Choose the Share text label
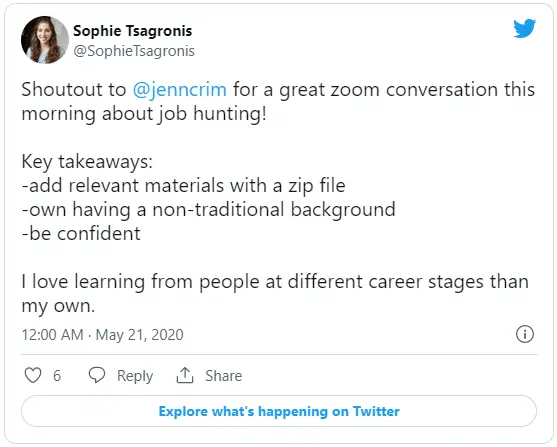Viewport: 557px width, 447px height. click(223, 376)
